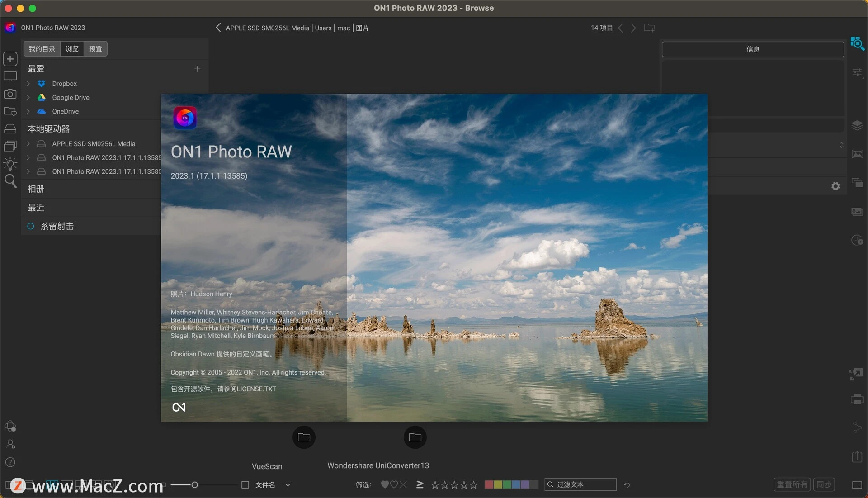Viewport: 868px width, 498px height.
Task: Go to Users in breadcrumb path
Action: point(323,28)
